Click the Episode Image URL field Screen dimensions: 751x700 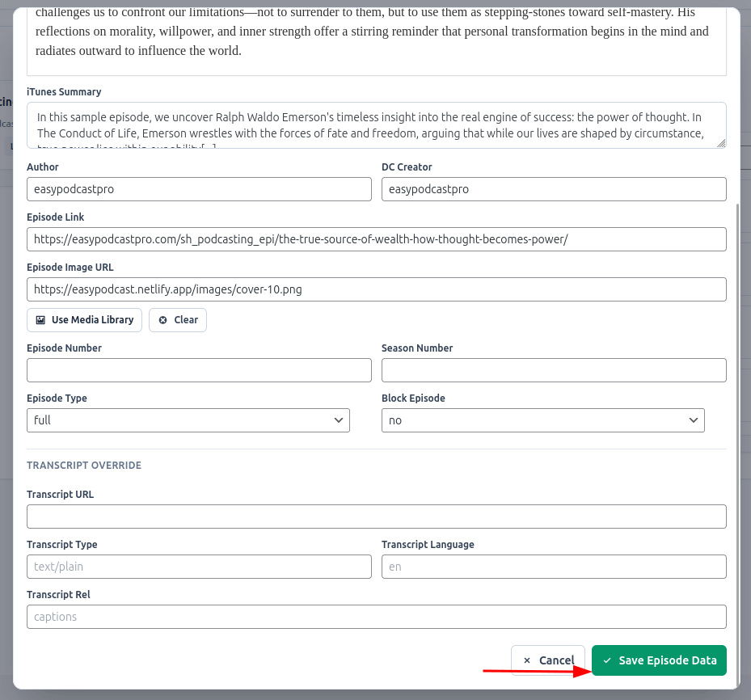click(x=376, y=289)
